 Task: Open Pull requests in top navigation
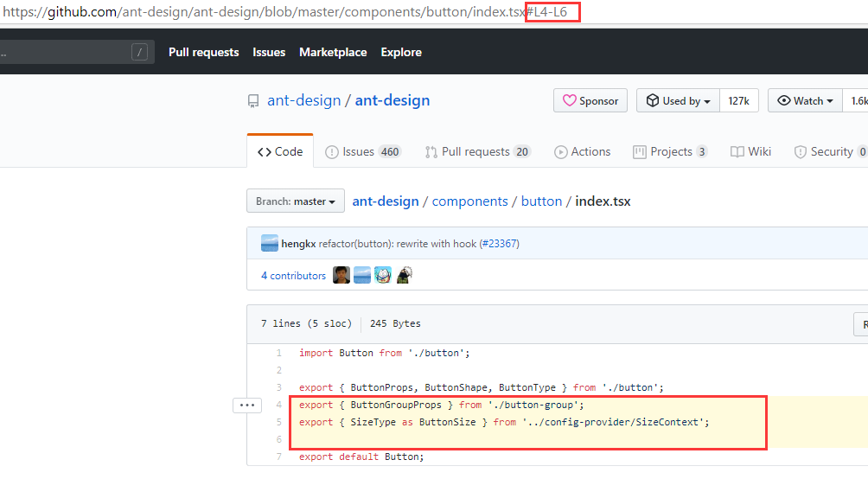tap(204, 52)
